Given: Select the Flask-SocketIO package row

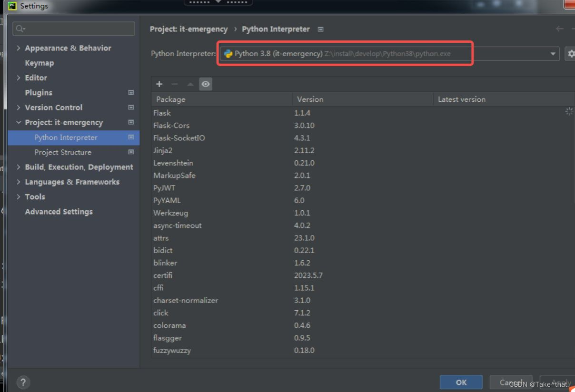Looking at the screenshot, I should [363, 138].
